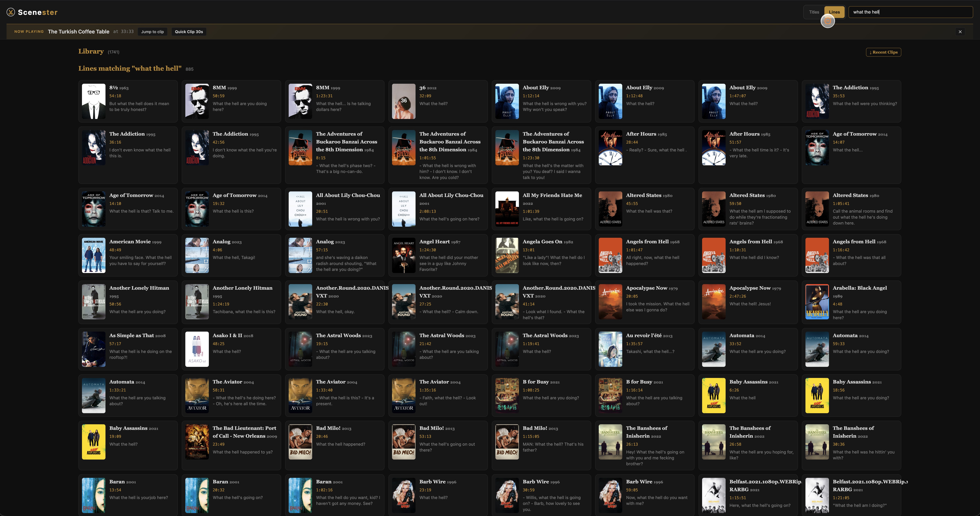Open Au revoir l'été line at 1:35:57
980x516 pixels.
645,349
